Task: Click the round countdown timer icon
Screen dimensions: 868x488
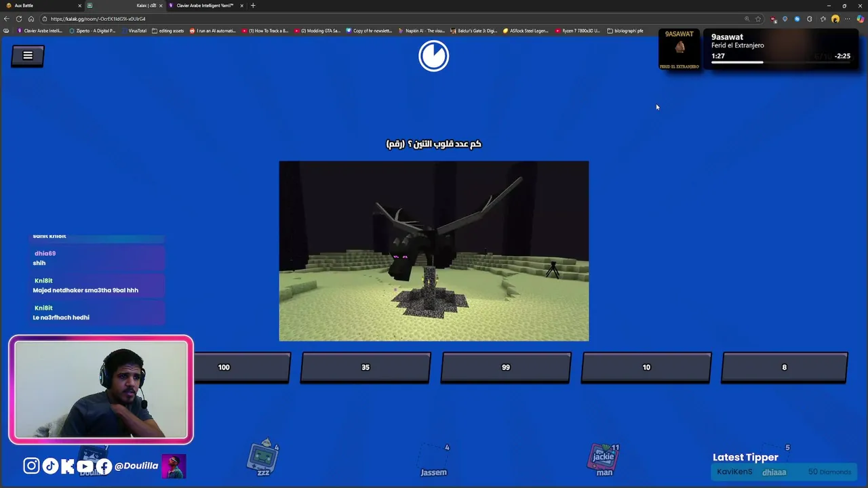Action: 434,56
